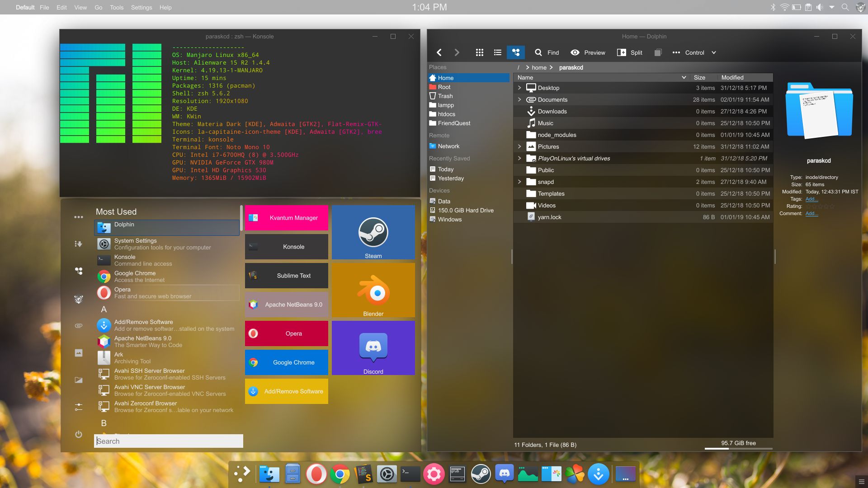Expand the Pictures folder tree entry

click(519, 146)
